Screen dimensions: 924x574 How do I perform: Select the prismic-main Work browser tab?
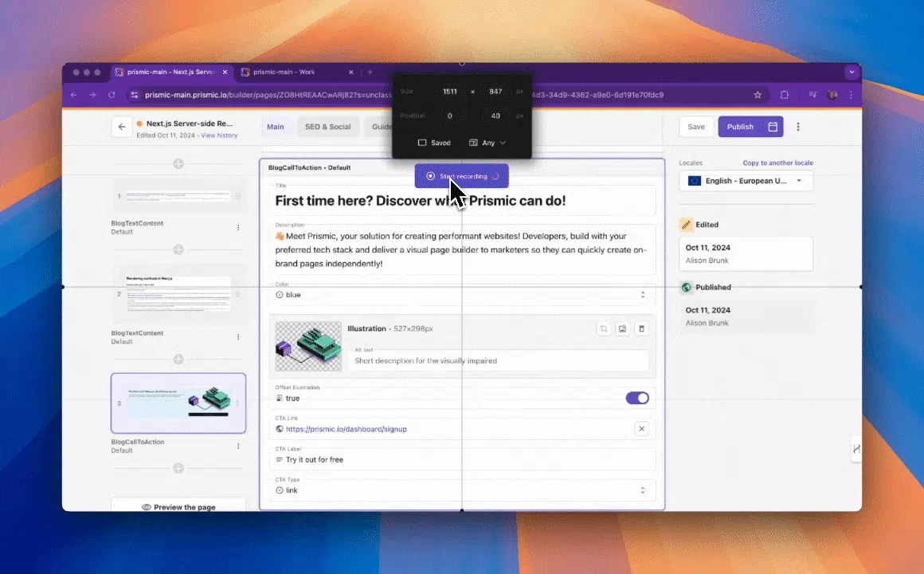(x=284, y=73)
